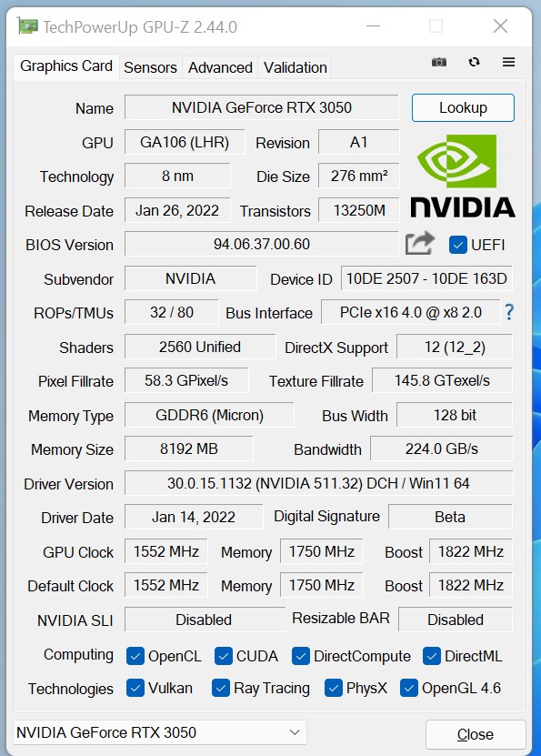
Task: Click the NVIDIA logo image
Action: pos(463,176)
